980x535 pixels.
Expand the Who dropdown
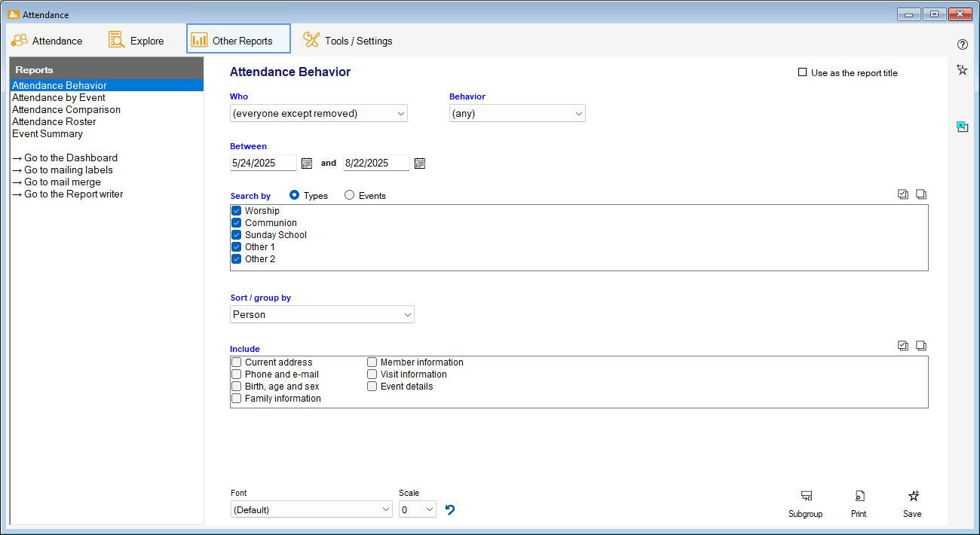point(318,114)
